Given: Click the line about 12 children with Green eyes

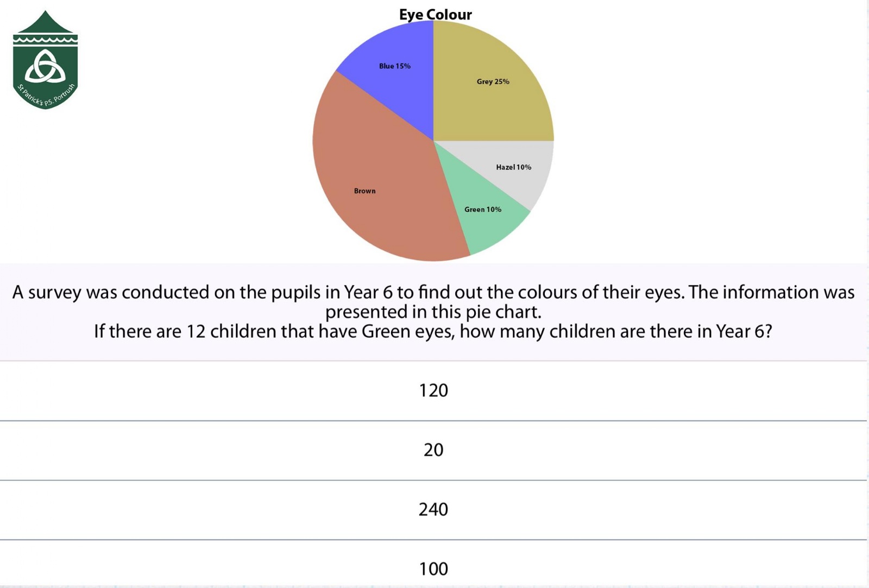Looking at the screenshot, I should [433, 331].
